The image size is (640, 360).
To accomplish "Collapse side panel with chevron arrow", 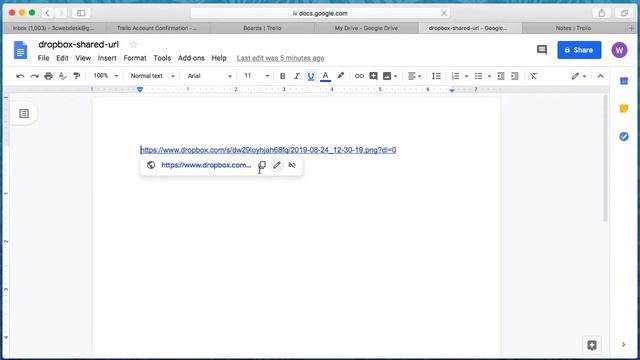I will 623,345.
